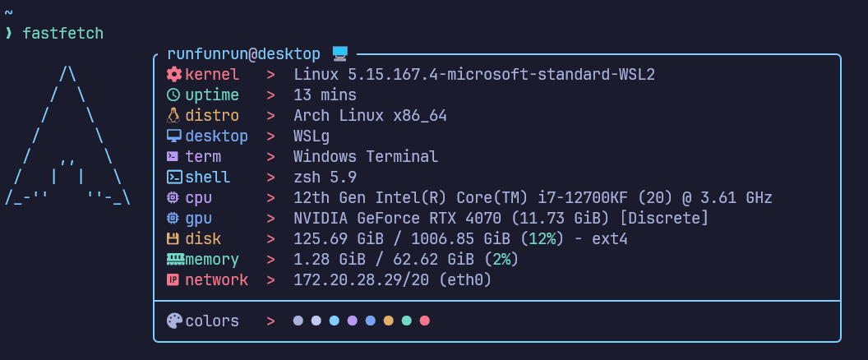The width and height of the screenshot is (868, 360).
Task: Click the '>' separator in the colors row
Action: pyautogui.click(x=270, y=321)
